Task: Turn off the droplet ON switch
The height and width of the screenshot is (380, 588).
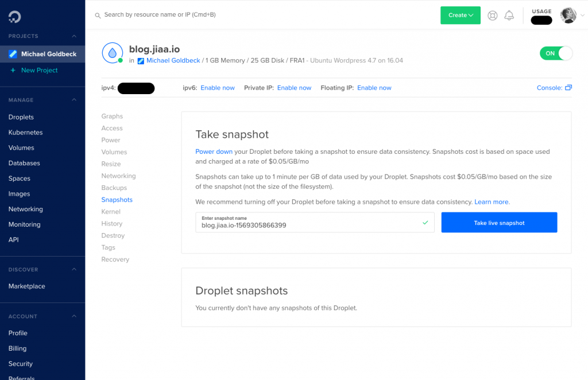Action: pyautogui.click(x=556, y=53)
